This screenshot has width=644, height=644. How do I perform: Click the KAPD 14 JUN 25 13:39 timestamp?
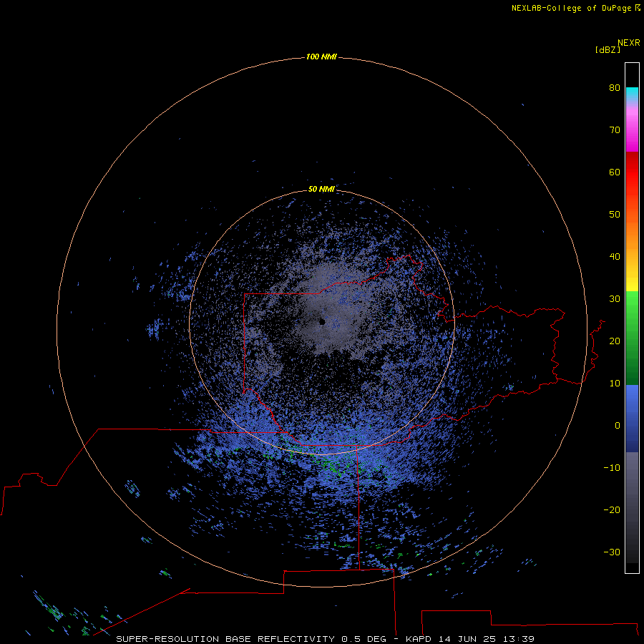[470, 639]
